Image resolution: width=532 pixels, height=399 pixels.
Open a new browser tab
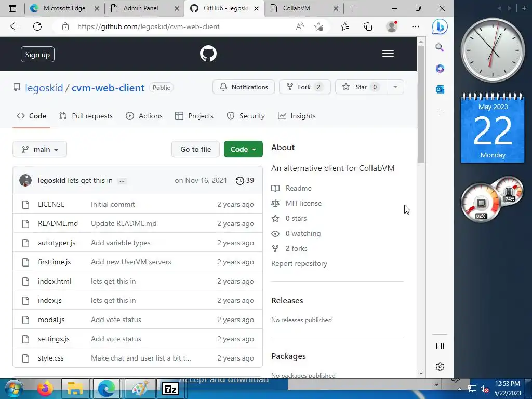[x=353, y=8]
